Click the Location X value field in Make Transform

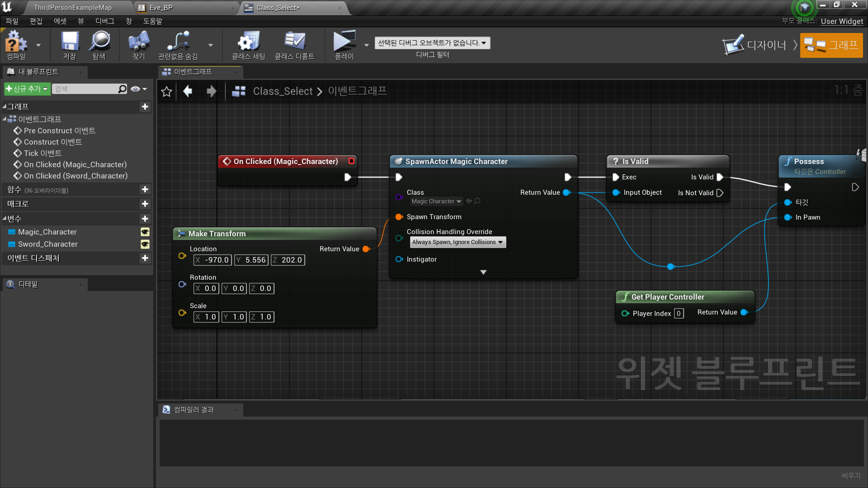[212, 260]
